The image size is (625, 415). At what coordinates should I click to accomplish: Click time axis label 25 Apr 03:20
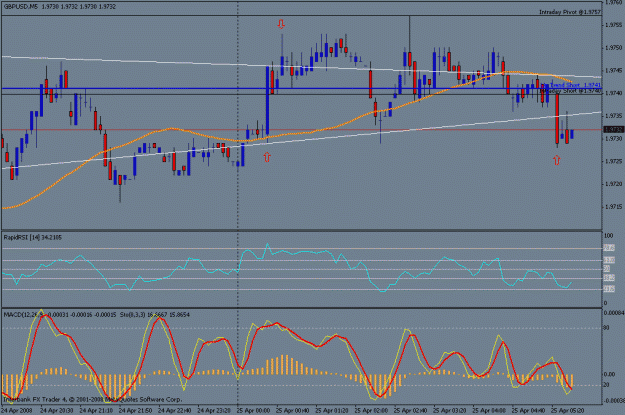click(450, 410)
